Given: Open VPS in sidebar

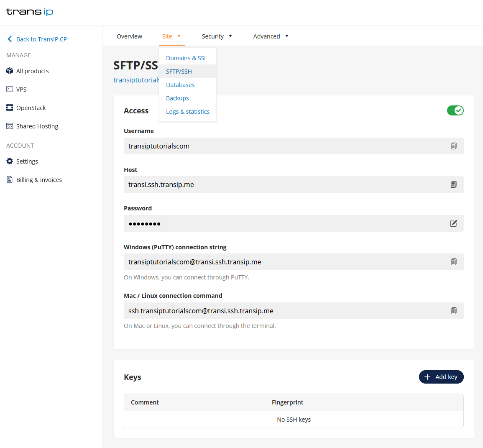Looking at the screenshot, I should point(21,90).
